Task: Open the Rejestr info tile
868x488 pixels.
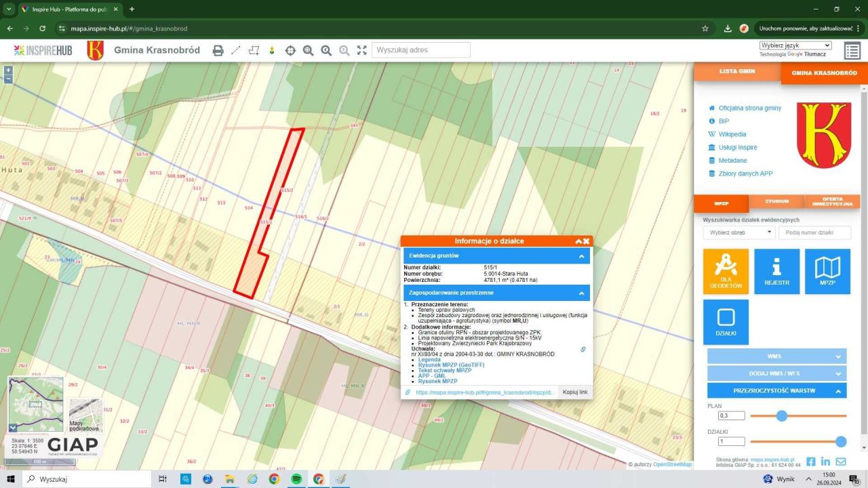Action: [x=776, y=271]
